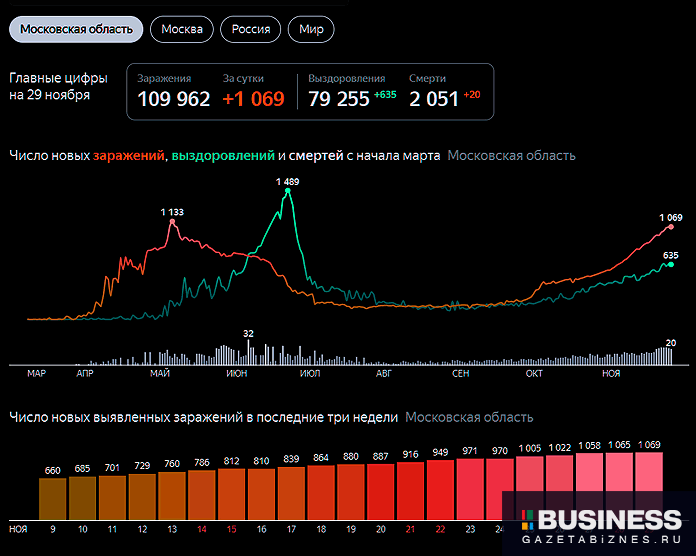
Task: Click the deaths bar peak labeled 32
Action: pyautogui.click(x=248, y=350)
